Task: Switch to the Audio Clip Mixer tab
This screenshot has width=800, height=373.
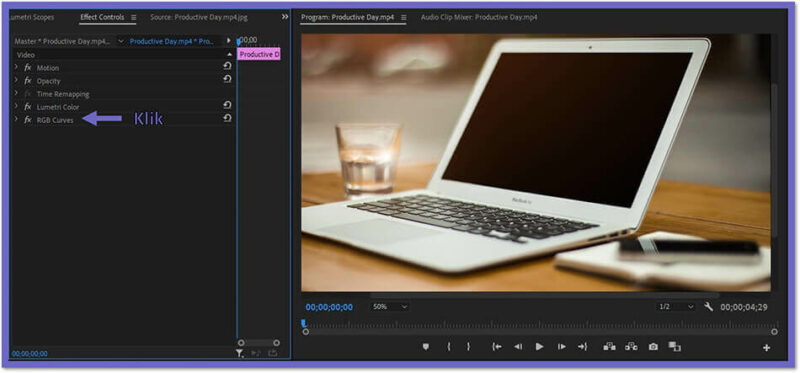Action: 479,17
